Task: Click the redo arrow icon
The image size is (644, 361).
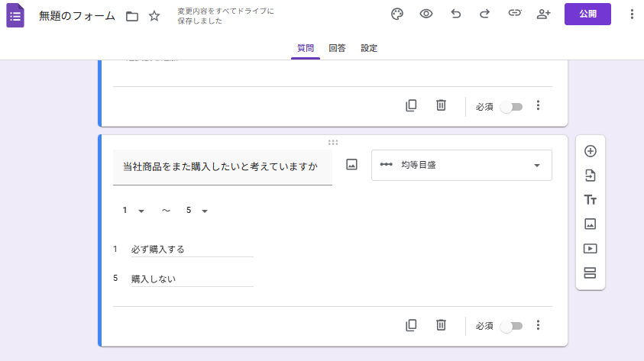Action: click(484, 15)
